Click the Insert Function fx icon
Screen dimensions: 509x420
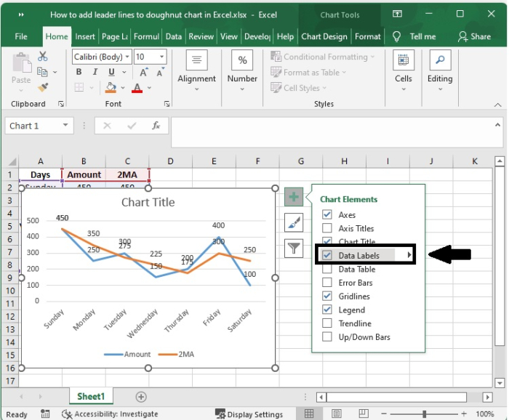(x=156, y=126)
